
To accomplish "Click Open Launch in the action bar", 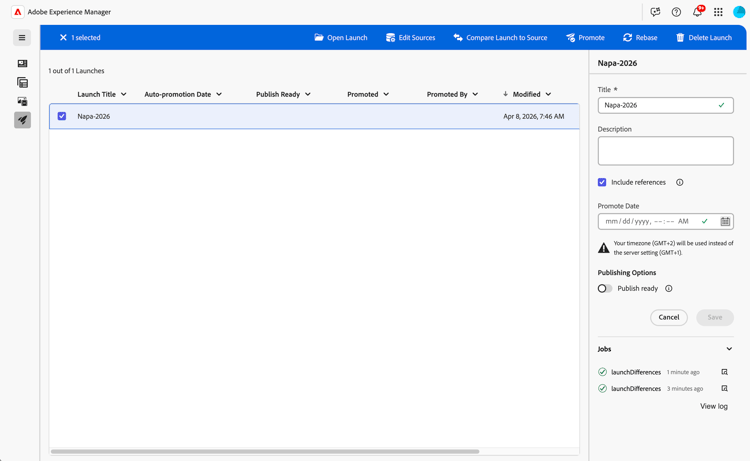I will (x=341, y=37).
